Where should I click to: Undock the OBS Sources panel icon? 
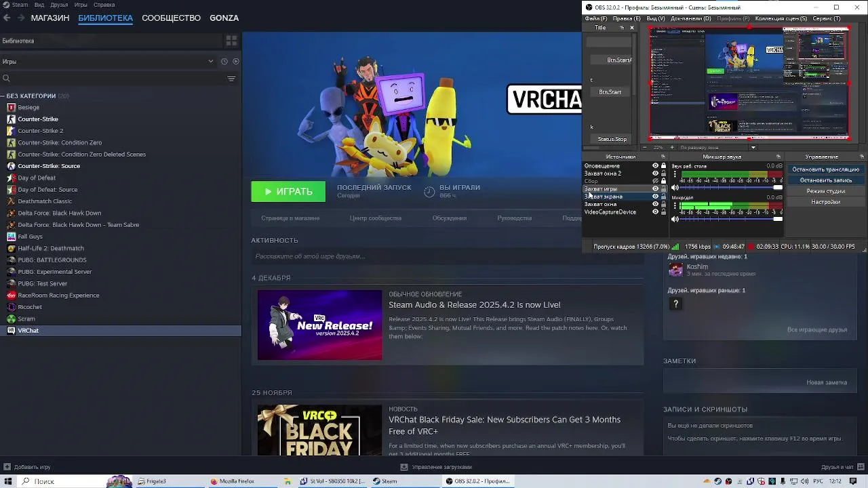coord(663,157)
